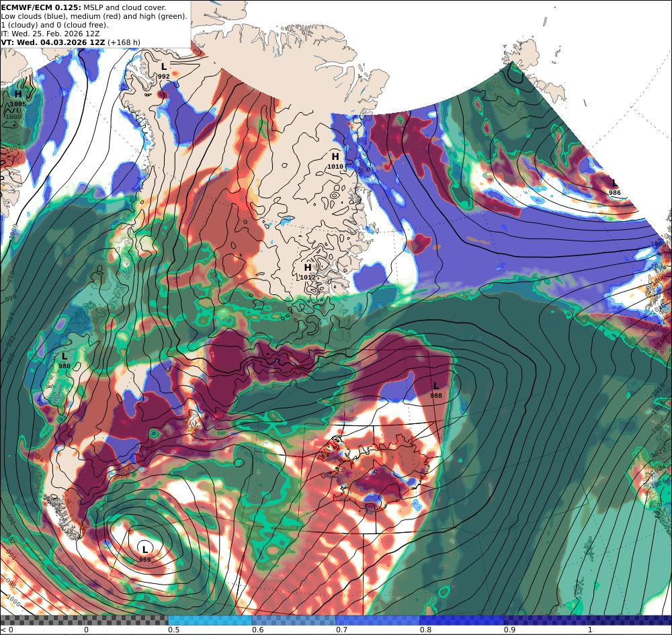Click the 'VT: Wed. 04.03.2026 12Z' valid time
672x635 pixels.
(x=52, y=42)
